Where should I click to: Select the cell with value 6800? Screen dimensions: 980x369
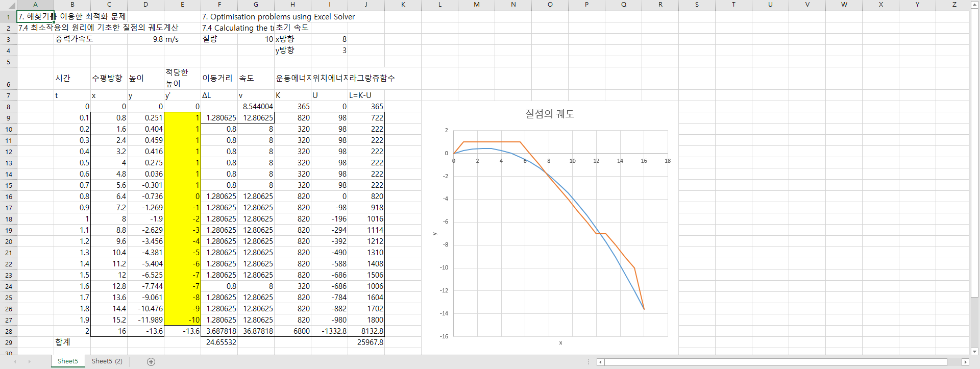click(x=292, y=331)
